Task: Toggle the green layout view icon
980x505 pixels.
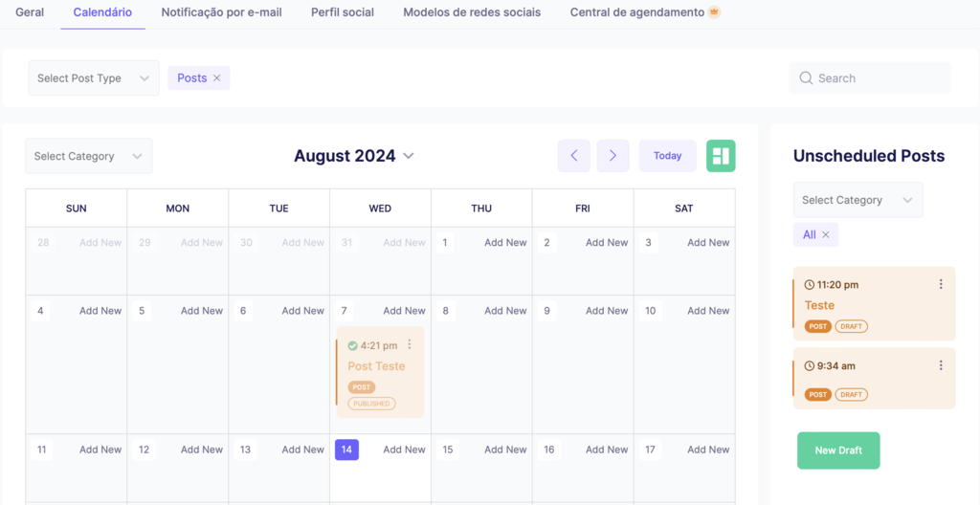Action: pos(721,156)
